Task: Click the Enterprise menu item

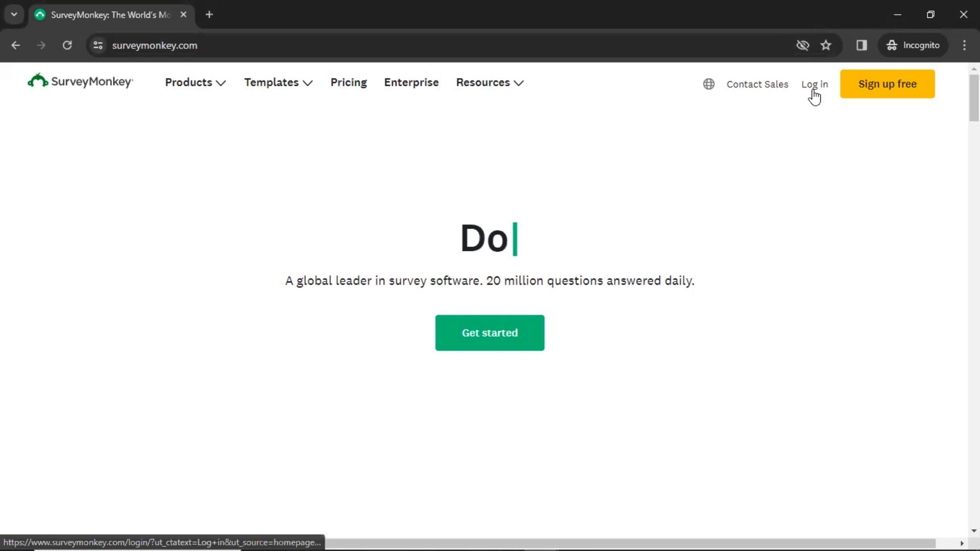Action: (411, 82)
